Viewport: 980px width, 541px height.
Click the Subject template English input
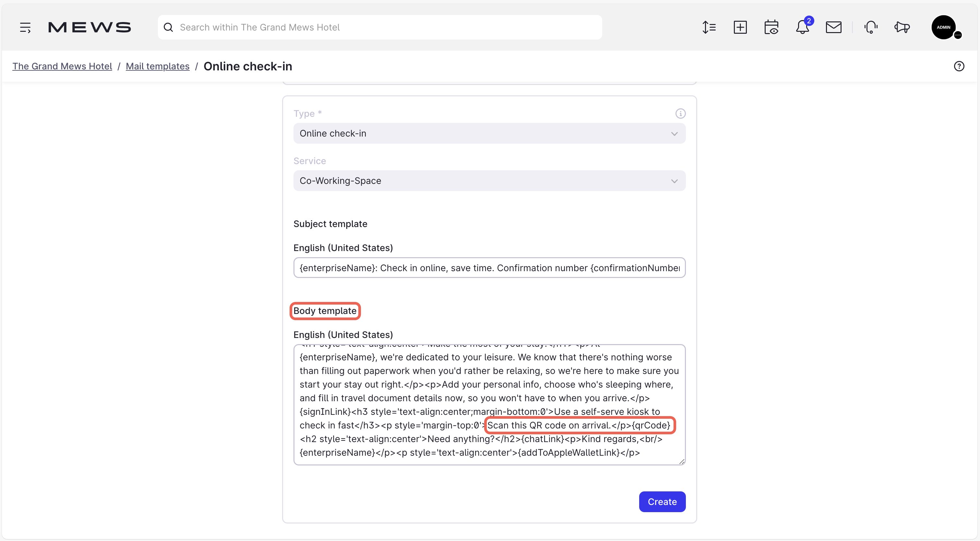click(489, 268)
